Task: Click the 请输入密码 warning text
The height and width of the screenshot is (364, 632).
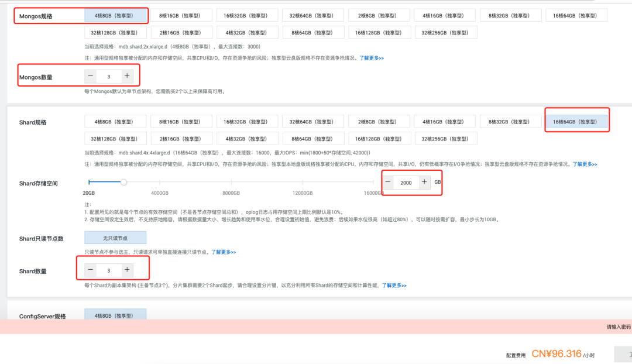Action: [619, 327]
